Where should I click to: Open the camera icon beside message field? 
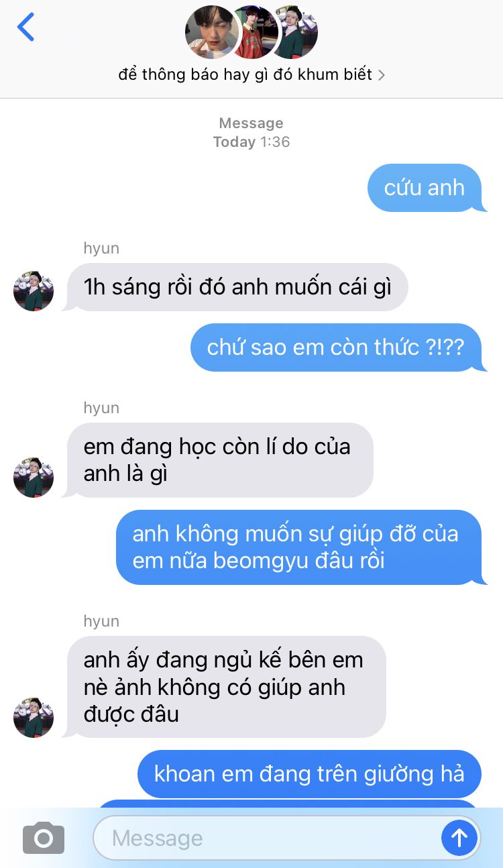tap(44, 838)
